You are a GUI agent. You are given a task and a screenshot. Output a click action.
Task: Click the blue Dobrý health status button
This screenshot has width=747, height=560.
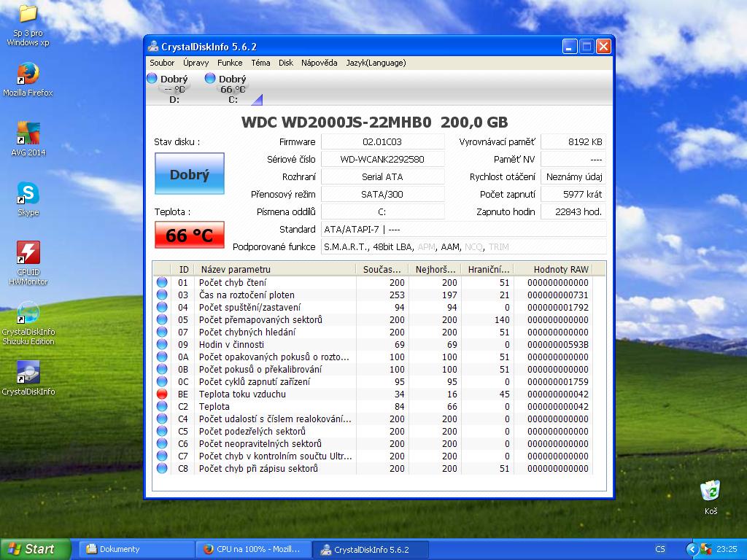coord(189,174)
